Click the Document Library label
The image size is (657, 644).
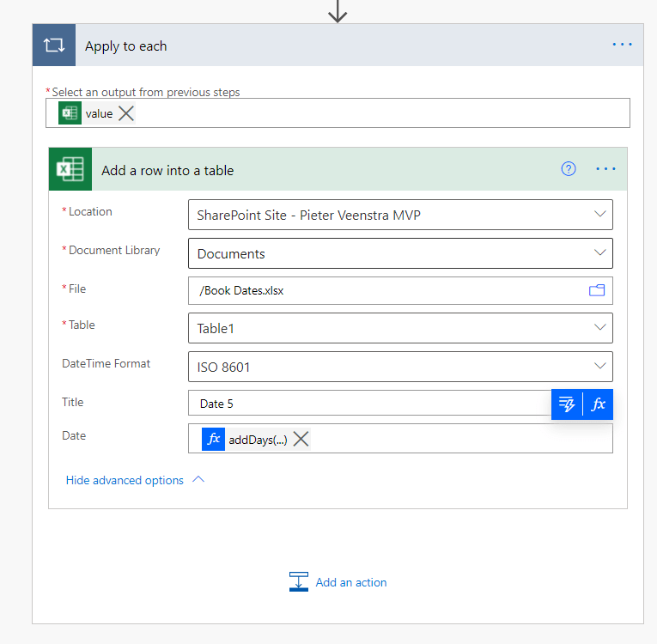click(114, 250)
